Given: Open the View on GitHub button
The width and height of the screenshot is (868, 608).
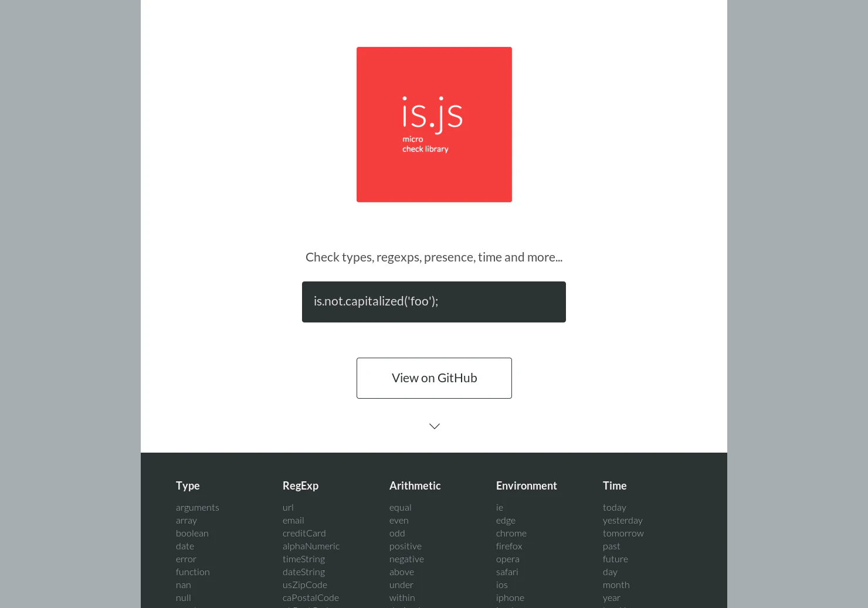Looking at the screenshot, I should [434, 378].
